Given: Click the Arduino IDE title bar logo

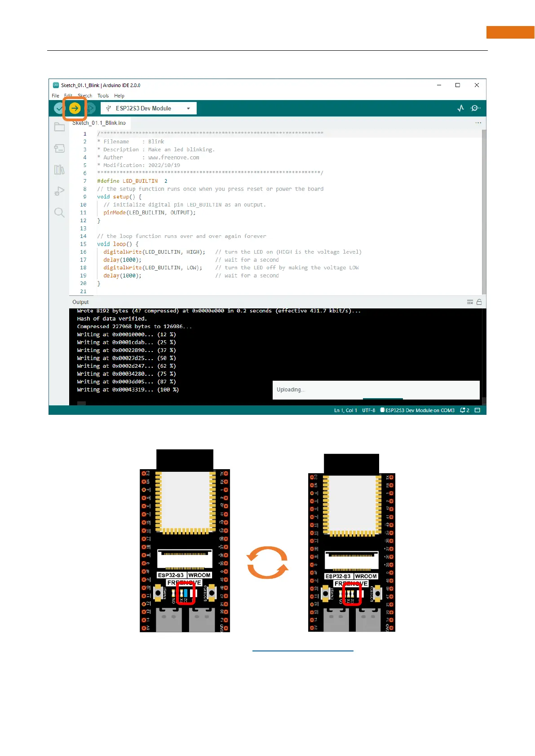Looking at the screenshot, I should [56, 85].
